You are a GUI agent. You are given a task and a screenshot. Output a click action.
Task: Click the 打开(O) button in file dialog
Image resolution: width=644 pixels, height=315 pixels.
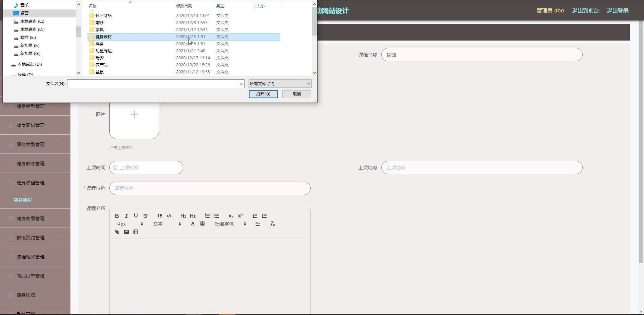point(263,94)
